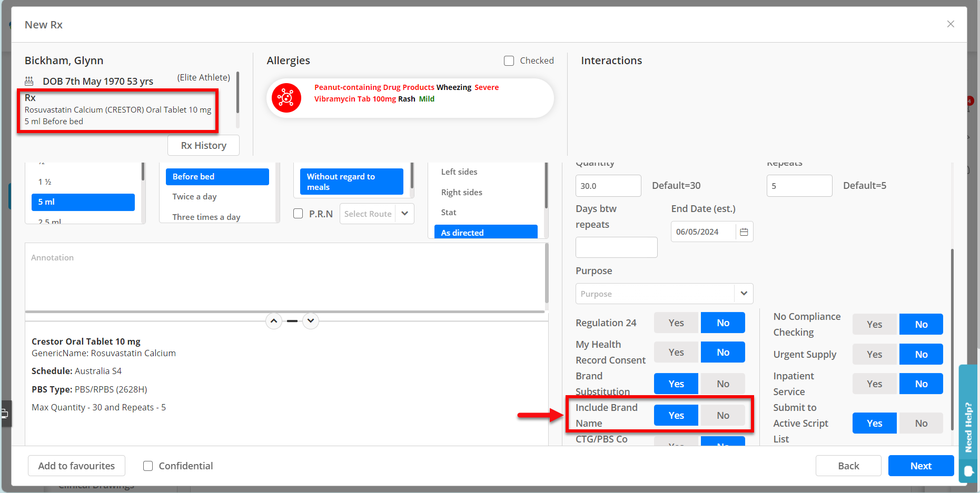Choose Three times a day frequency

click(x=217, y=217)
